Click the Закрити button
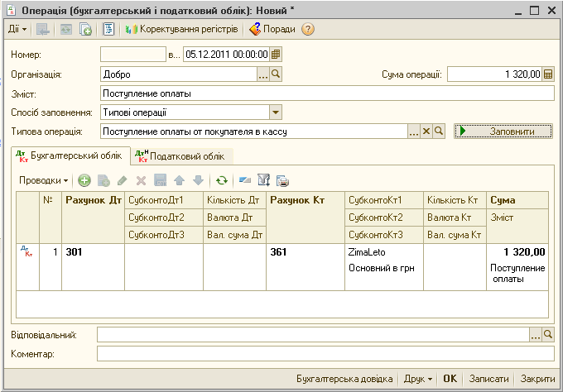Screen dimensions: 563x392 537,379
